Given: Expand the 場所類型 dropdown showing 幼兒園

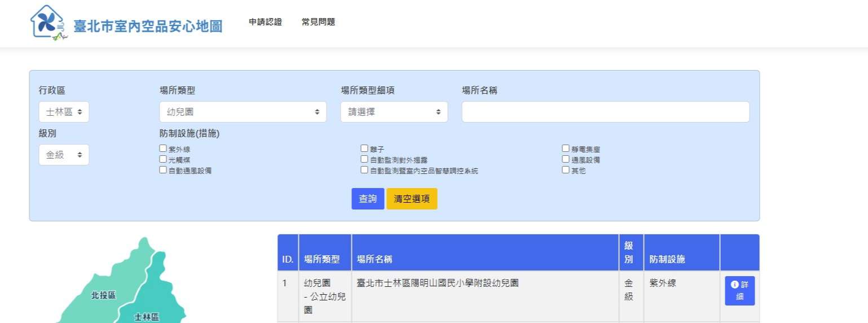Looking at the screenshot, I should (x=243, y=112).
